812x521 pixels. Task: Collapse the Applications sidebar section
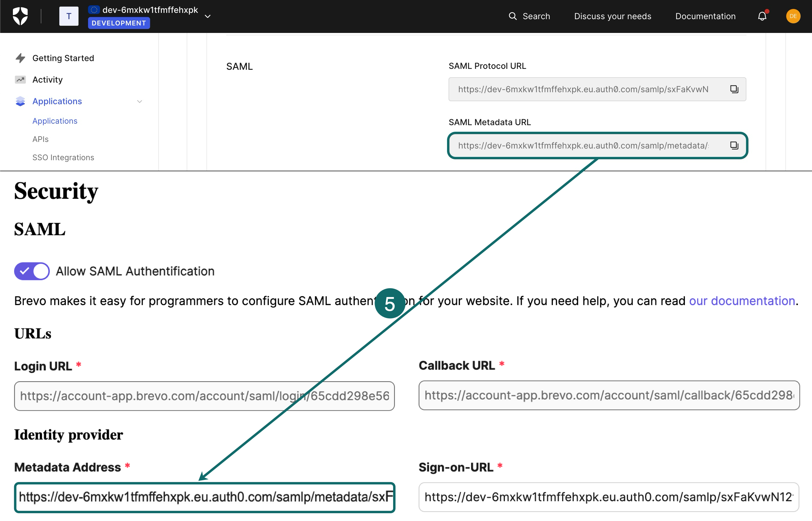pos(139,101)
